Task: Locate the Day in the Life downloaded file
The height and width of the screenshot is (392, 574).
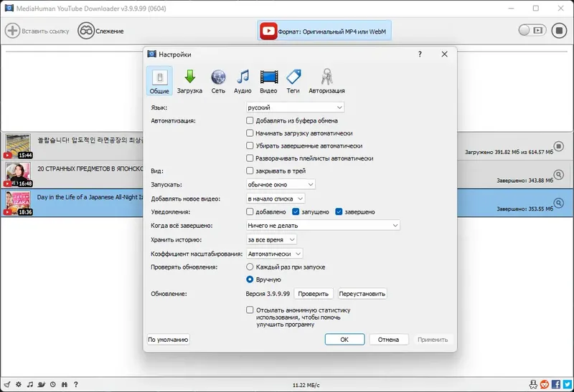Action: [x=559, y=203]
